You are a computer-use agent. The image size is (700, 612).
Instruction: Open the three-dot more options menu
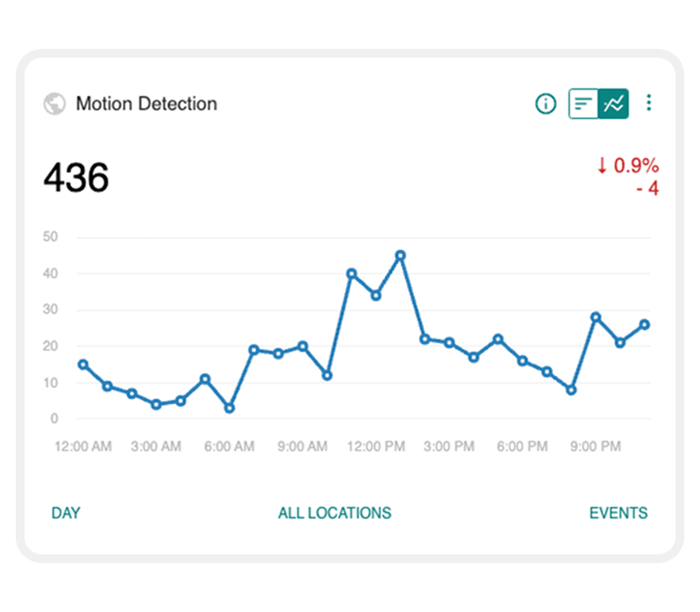coord(648,102)
